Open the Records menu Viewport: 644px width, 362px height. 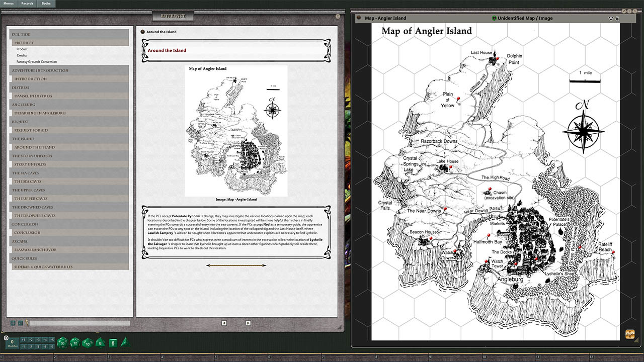pos(27,3)
